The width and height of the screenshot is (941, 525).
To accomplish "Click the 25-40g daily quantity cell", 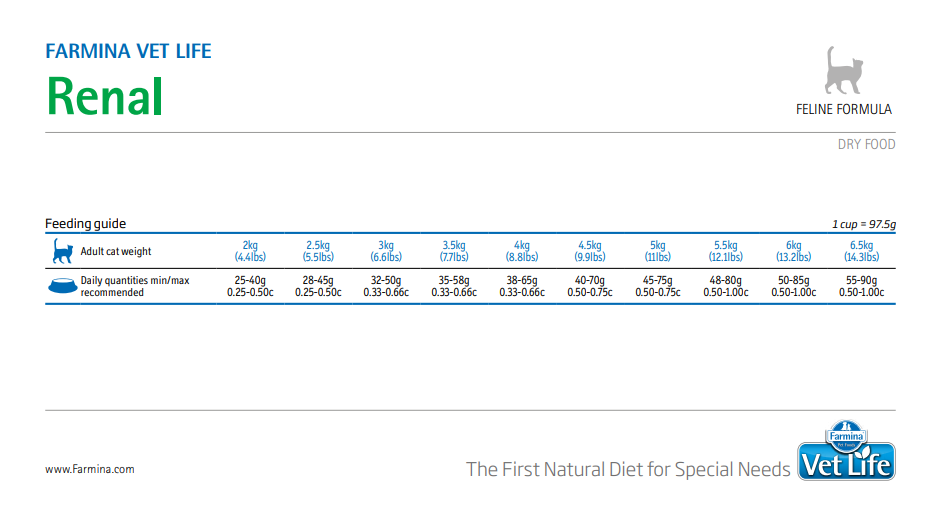I will tap(250, 287).
